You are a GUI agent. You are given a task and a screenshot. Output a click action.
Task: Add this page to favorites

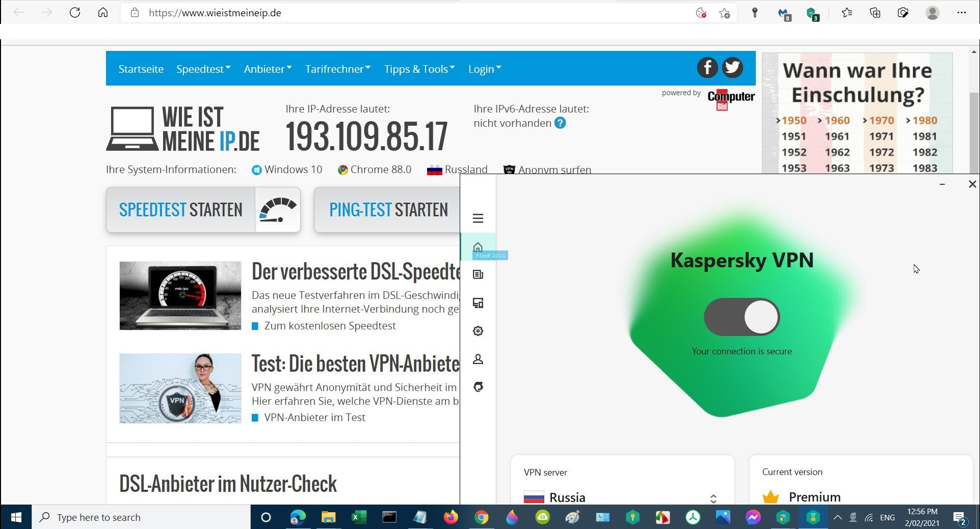[x=725, y=13]
